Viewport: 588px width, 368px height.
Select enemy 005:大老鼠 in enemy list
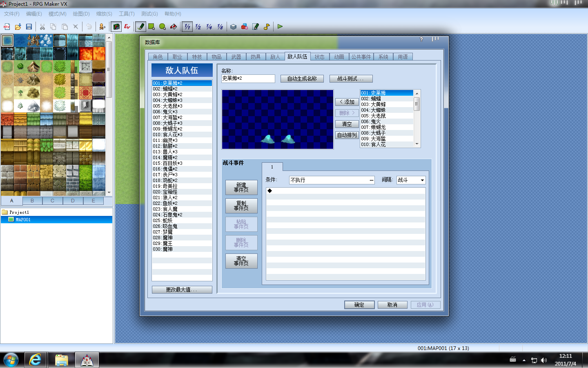pos(387,116)
